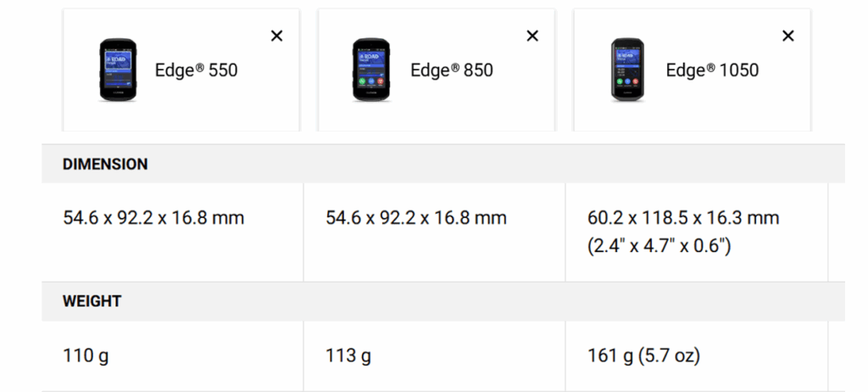Select the 110 g weight value
The width and height of the screenshot is (868, 392).
(x=86, y=356)
